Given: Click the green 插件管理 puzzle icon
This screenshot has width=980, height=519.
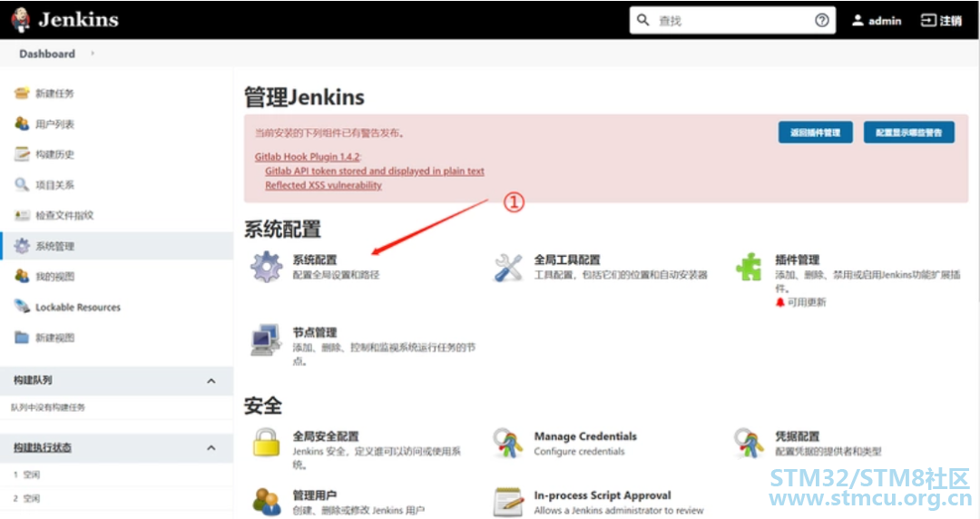Looking at the screenshot, I should (749, 267).
